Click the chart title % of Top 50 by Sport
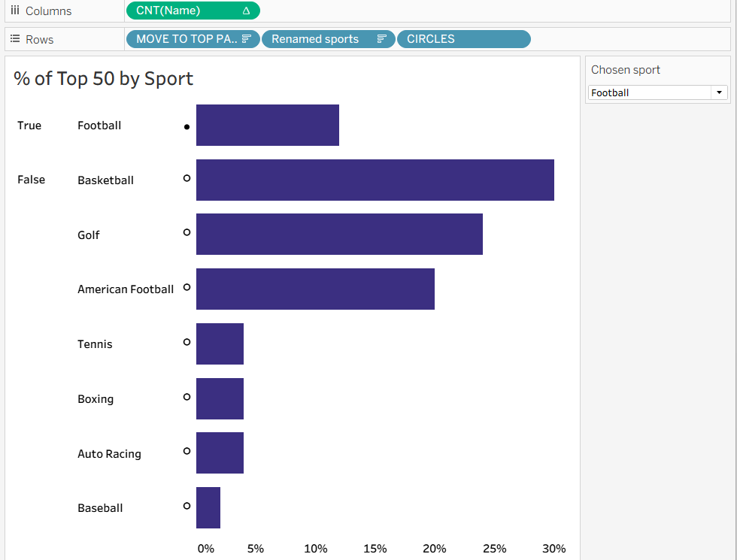The width and height of the screenshot is (737, 560). coord(103,78)
